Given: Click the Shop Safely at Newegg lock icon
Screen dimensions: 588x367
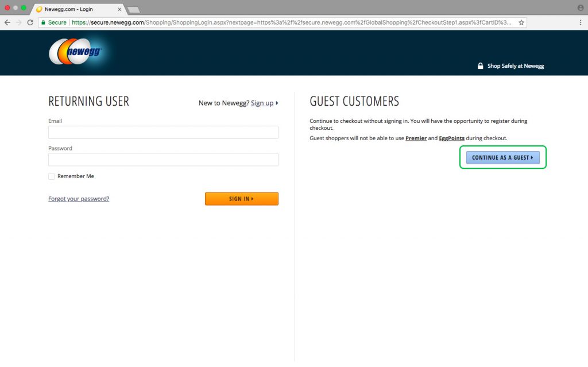Looking at the screenshot, I should coord(480,65).
